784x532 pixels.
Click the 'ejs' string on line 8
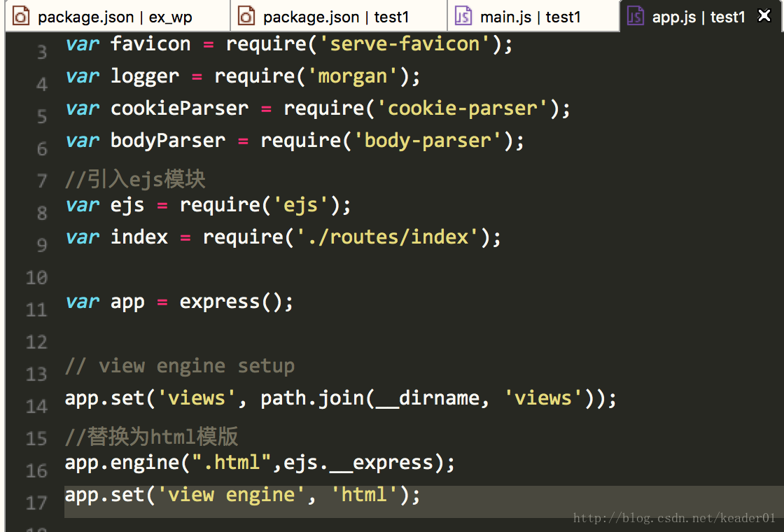[x=300, y=205]
